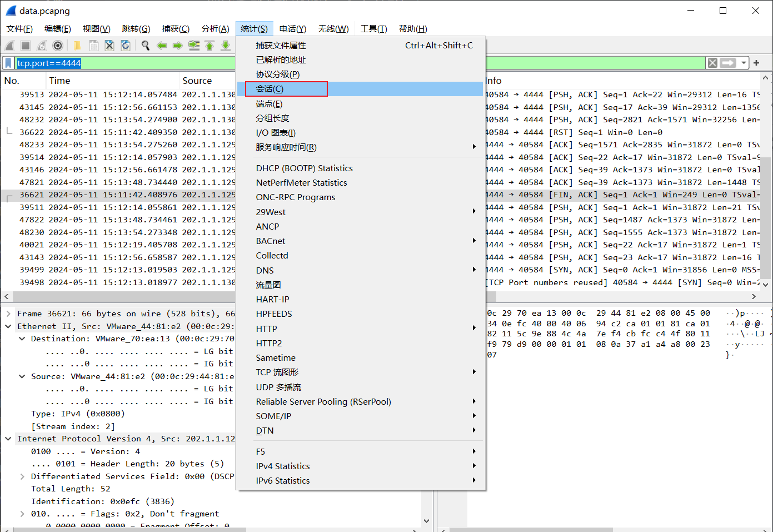
Task: Click the save capture file icon
Action: tap(93, 46)
